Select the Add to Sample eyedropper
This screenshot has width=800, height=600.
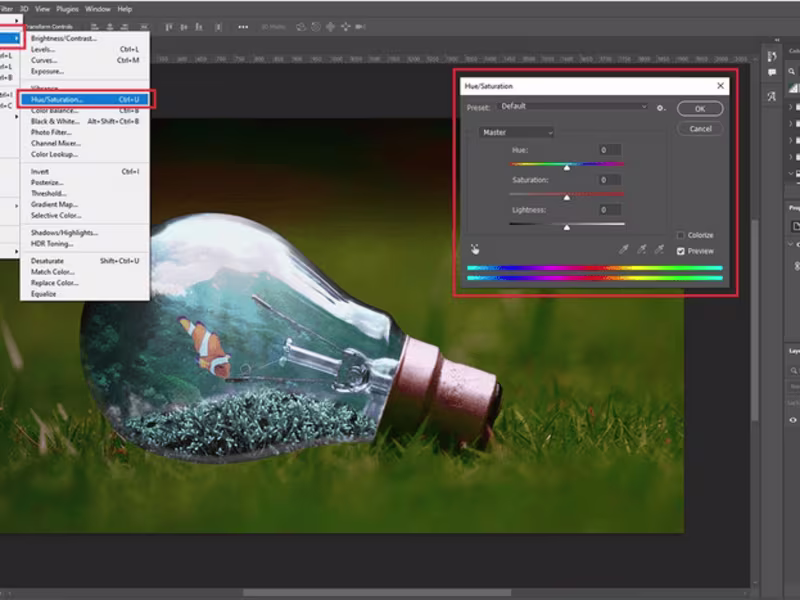point(642,249)
